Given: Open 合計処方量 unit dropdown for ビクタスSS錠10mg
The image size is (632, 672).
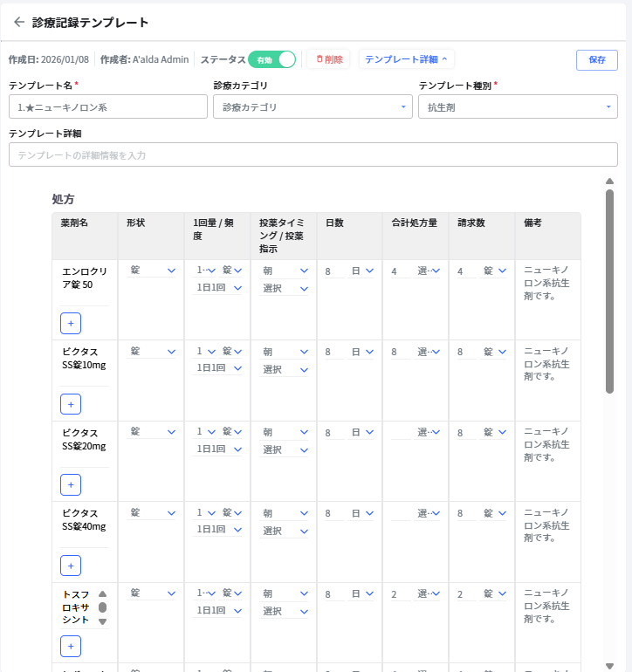Looking at the screenshot, I should point(428,352).
